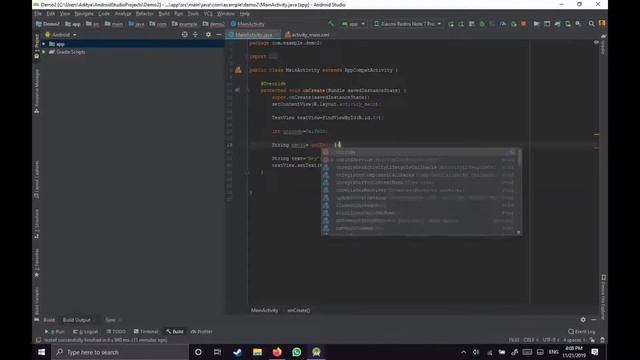Screen dimensions: 640x360
Task: Click the autocomplete popup scrollbar
Action: [519, 158]
